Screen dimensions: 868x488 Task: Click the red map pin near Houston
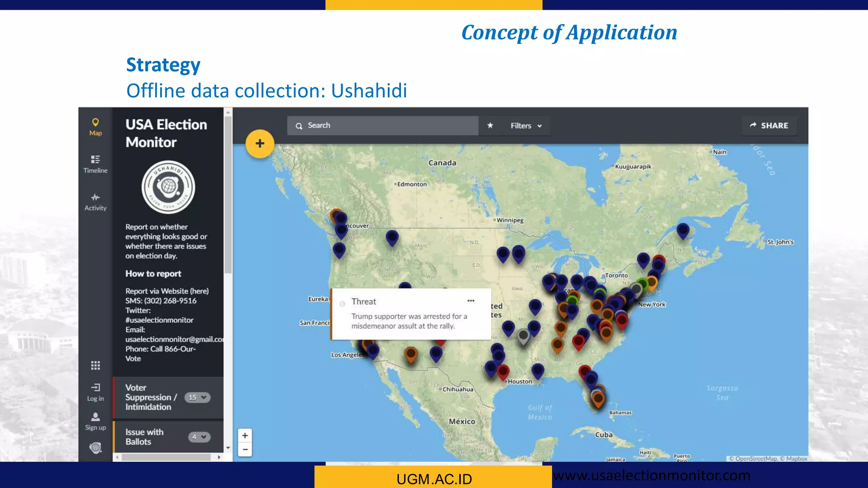pos(503,373)
